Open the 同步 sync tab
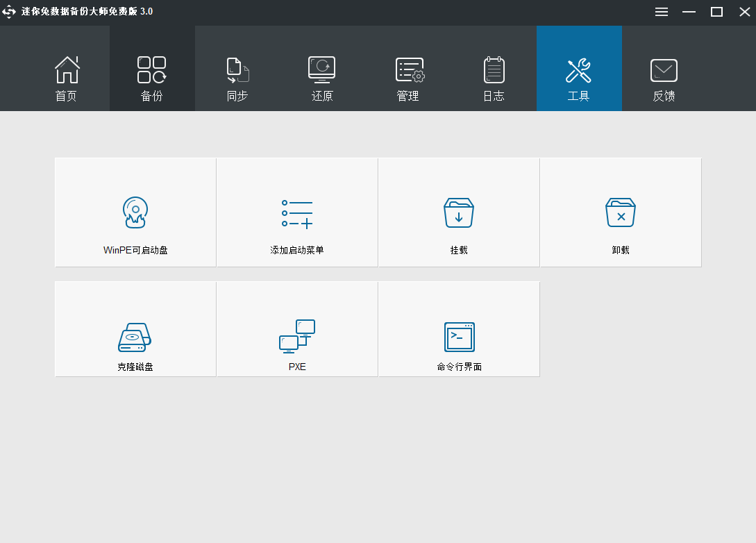The width and height of the screenshot is (756, 543). tap(237, 69)
